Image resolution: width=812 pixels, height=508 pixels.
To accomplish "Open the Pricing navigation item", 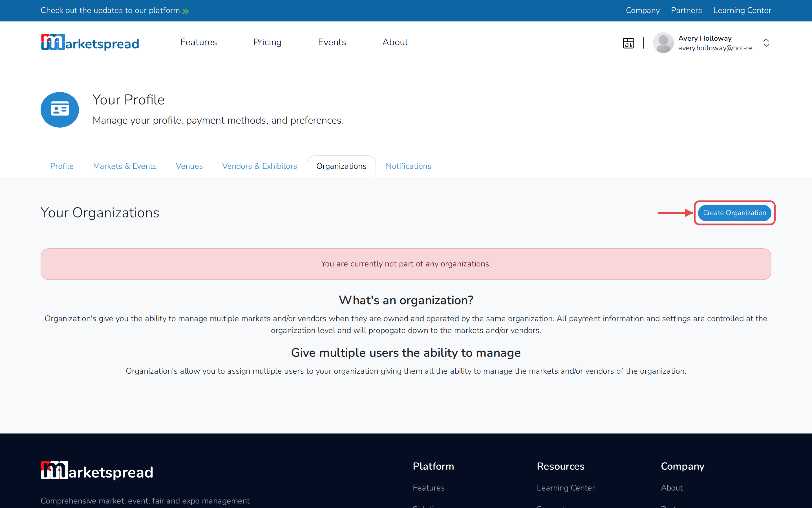I will [x=267, y=42].
